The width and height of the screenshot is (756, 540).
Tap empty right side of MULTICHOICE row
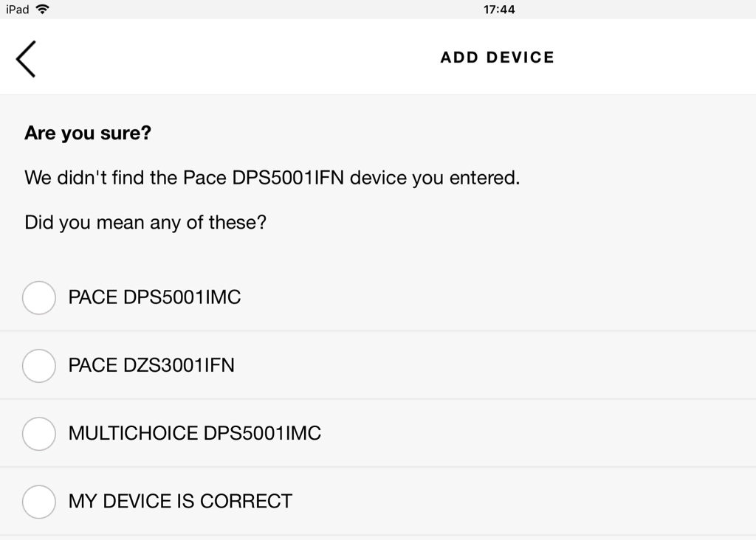pos(554,433)
